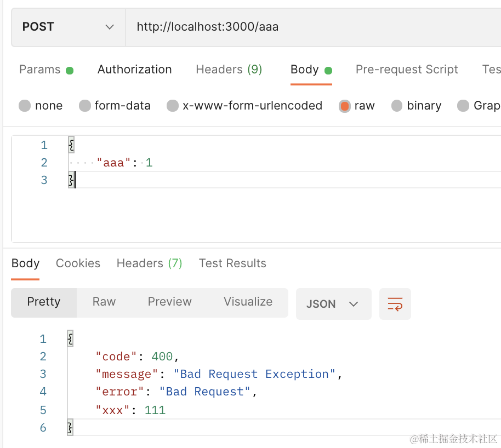Switch to Pre-request Script tab
This screenshot has width=501, height=448.
(x=406, y=70)
